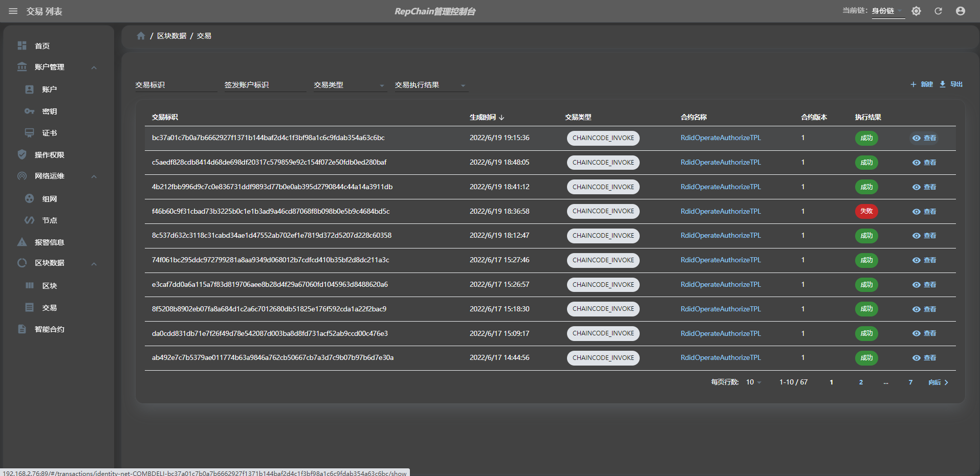
Task: Click eye icon for transaction ab492e7c
Action: click(x=917, y=358)
